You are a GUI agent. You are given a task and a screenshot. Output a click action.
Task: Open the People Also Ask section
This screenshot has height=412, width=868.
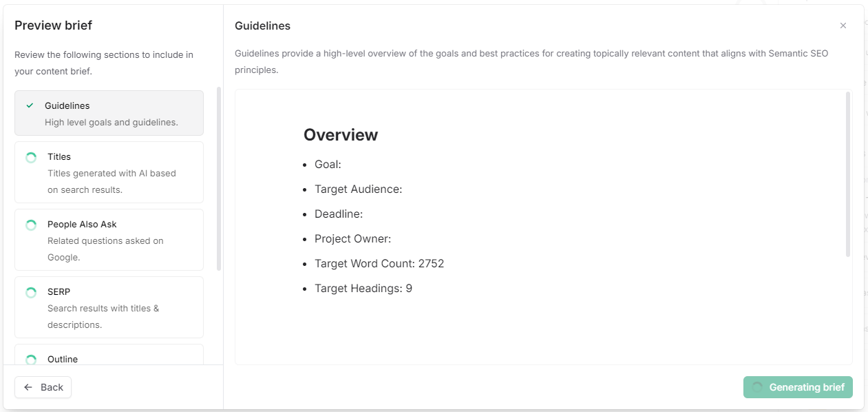tap(109, 239)
